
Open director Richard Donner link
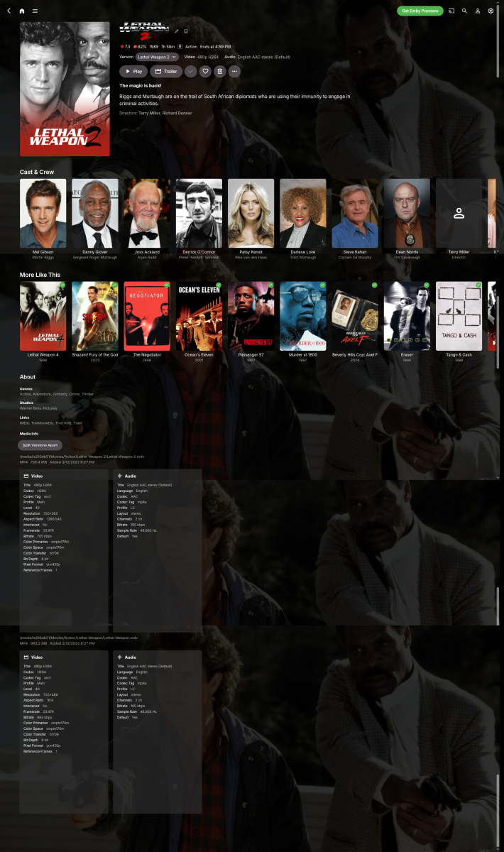(x=177, y=113)
